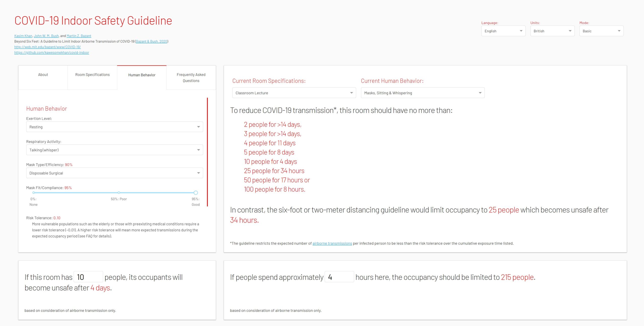Select the Mask Type/Efficiency dropdown
Viewport: 644px width, 326px height.
[114, 174]
